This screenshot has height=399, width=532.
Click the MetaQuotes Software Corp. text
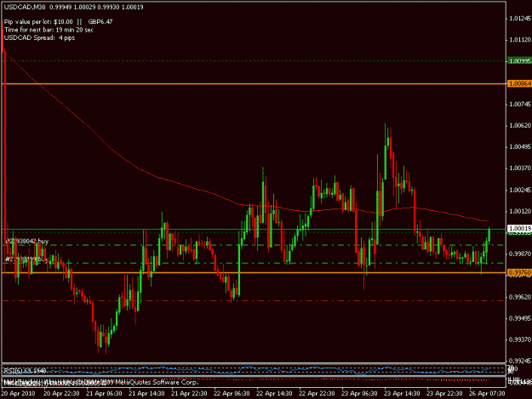tap(157, 382)
